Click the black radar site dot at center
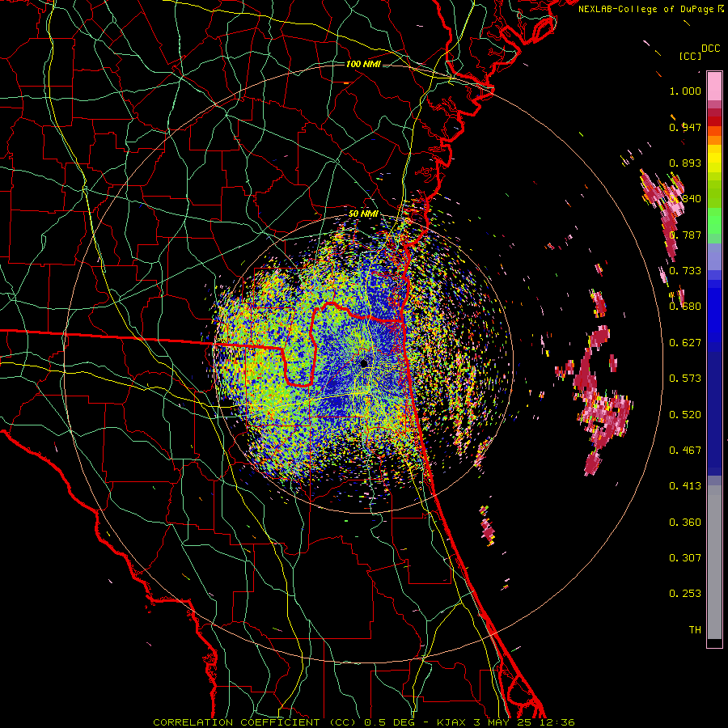 (x=364, y=363)
